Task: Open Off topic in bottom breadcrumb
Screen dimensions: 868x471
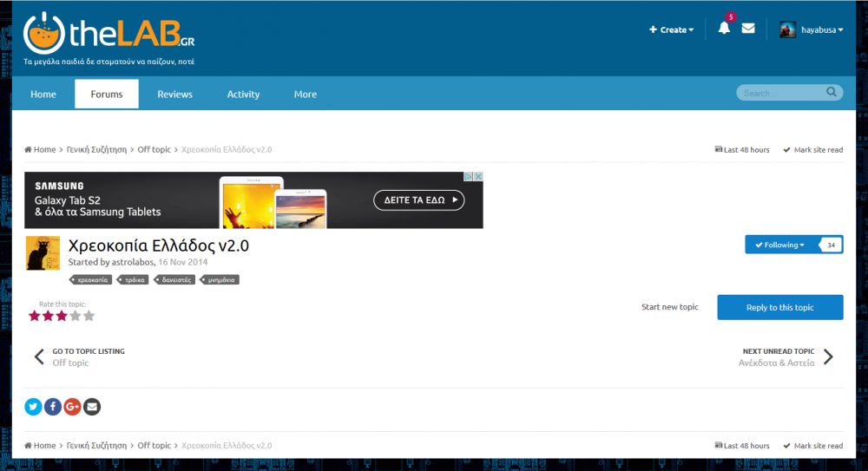Action: [155, 446]
